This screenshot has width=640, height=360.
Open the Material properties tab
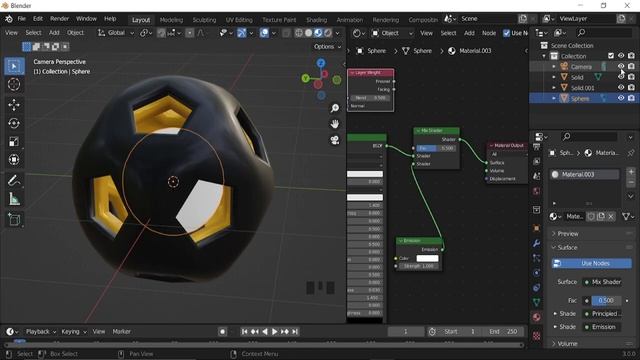coord(537,317)
